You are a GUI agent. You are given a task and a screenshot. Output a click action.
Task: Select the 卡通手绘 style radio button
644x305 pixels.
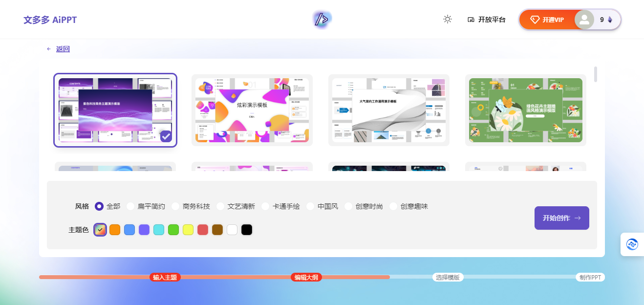point(265,206)
